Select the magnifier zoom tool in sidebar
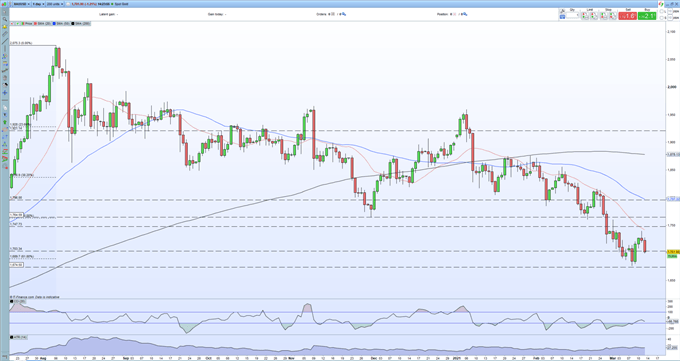 pos(5,19)
